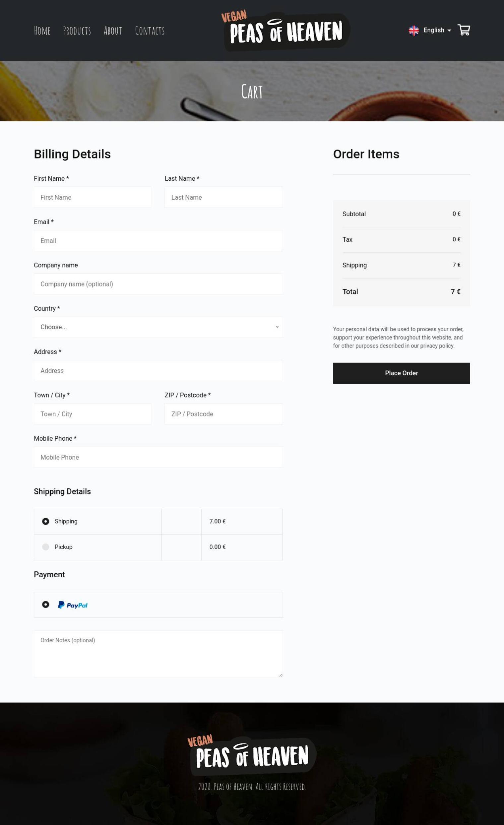Navigate to the About page

113,31
